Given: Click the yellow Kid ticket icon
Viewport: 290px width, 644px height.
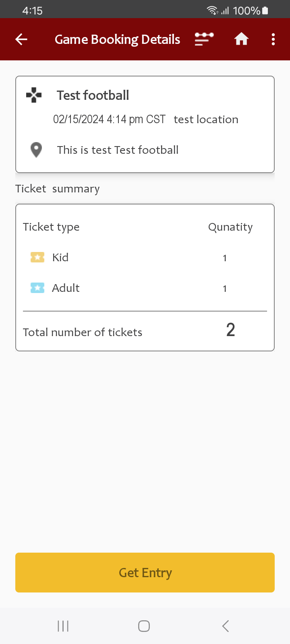Looking at the screenshot, I should click(37, 257).
